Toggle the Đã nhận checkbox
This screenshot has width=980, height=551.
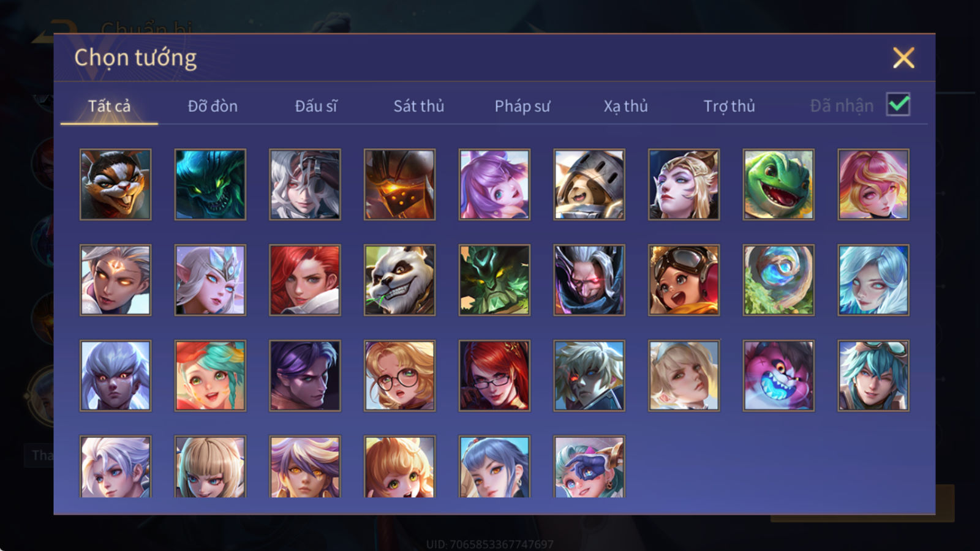click(x=899, y=105)
